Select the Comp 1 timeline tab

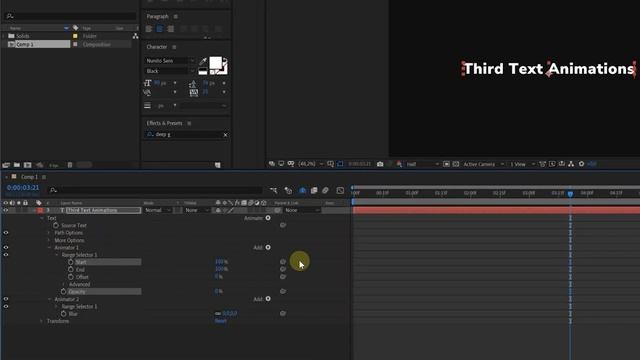29,177
